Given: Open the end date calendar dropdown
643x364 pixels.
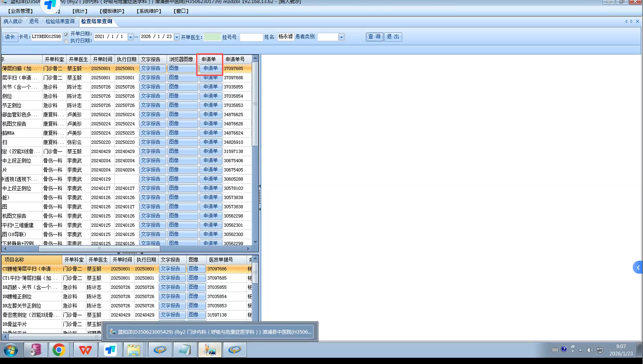Looking at the screenshot, I should click(x=177, y=37).
